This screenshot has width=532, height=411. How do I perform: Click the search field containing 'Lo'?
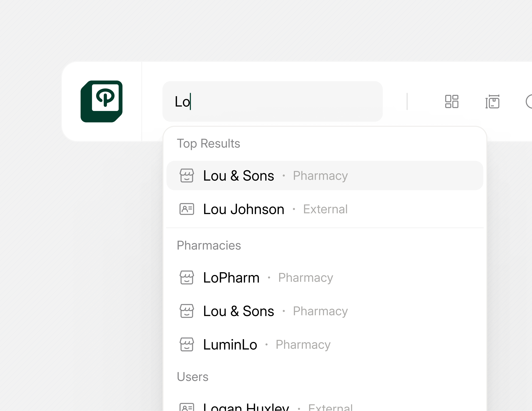point(272,101)
